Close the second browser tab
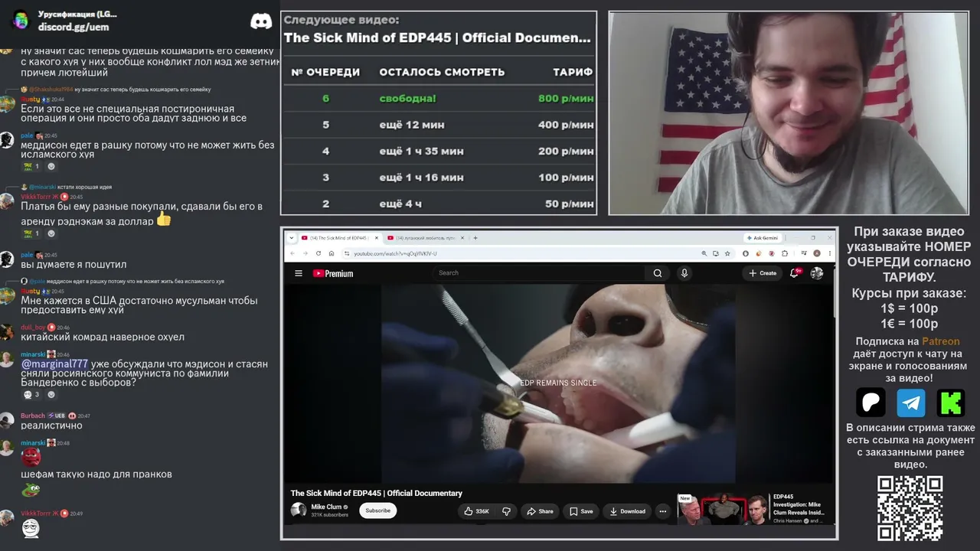 tap(463, 238)
